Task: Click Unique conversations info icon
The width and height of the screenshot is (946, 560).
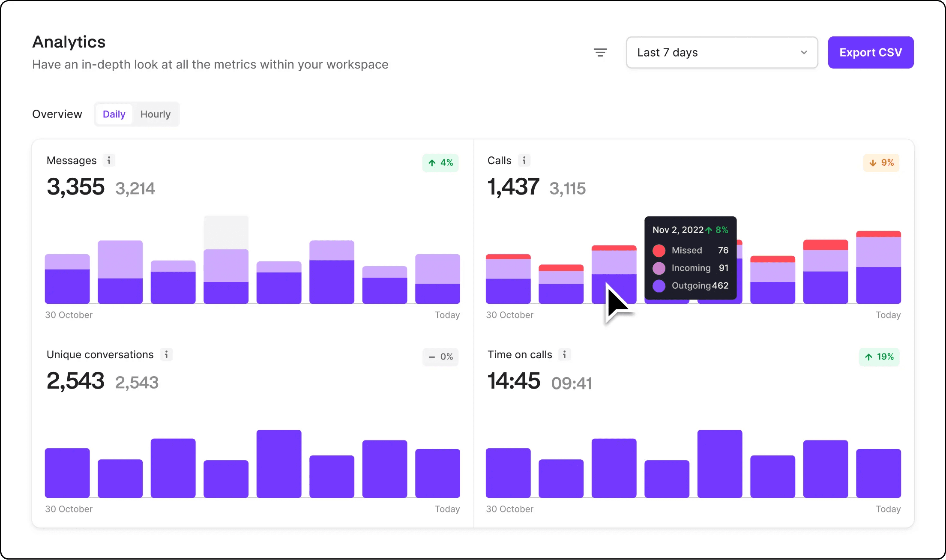Action: click(166, 354)
